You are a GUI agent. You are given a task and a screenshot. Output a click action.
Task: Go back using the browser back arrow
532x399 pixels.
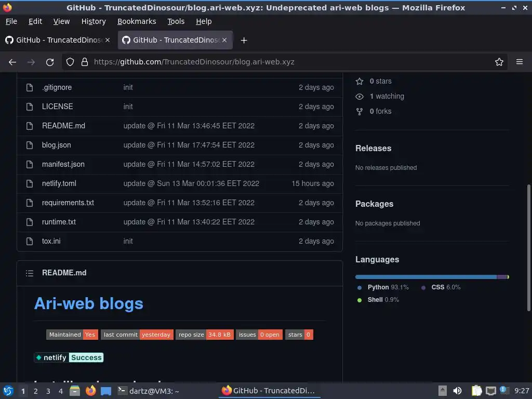12,62
